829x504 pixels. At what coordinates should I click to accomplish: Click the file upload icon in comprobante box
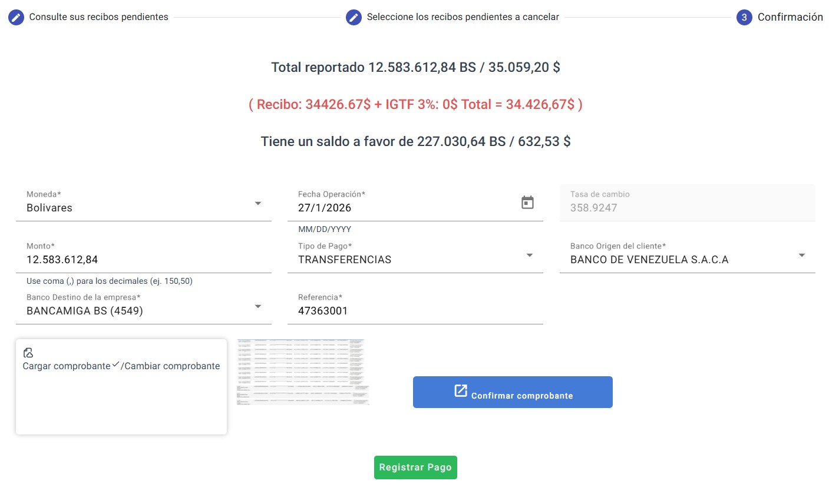click(x=28, y=353)
